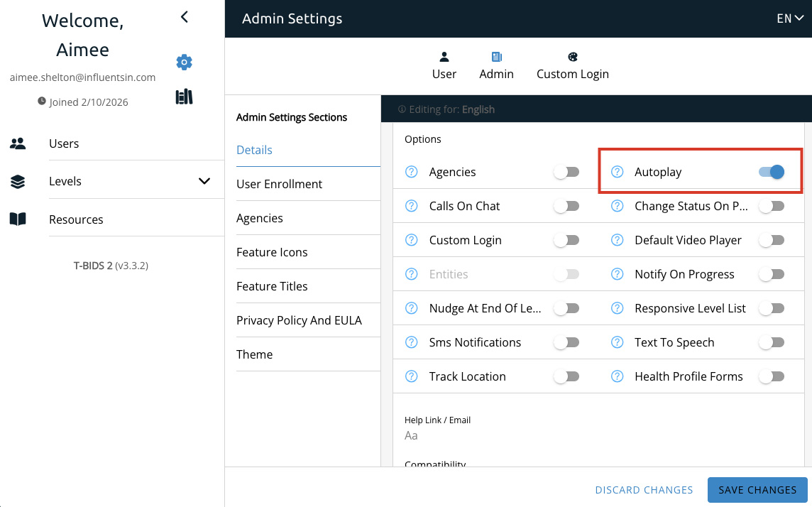The image size is (812, 507).
Task: Switch to the Custom Login tab
Action: pyautogui.click(x=572, y=65)
